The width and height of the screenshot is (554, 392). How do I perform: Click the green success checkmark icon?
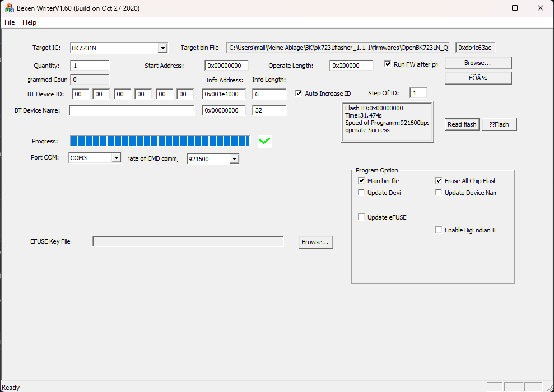pos(264,142)
